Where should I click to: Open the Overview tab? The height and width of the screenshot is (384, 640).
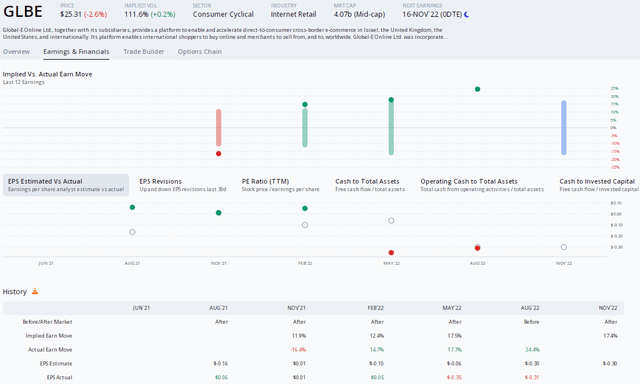[16, 51]
